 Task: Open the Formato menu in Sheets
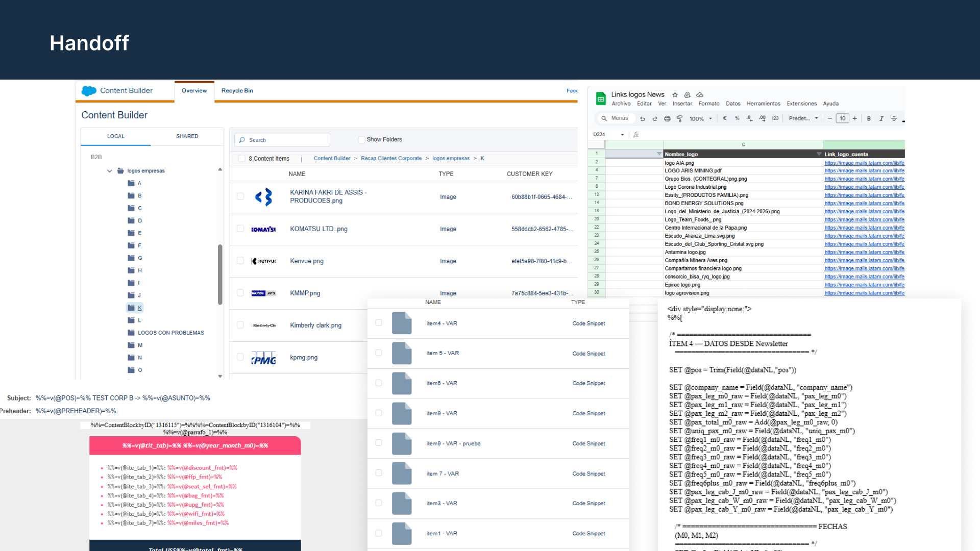[708, 104]
